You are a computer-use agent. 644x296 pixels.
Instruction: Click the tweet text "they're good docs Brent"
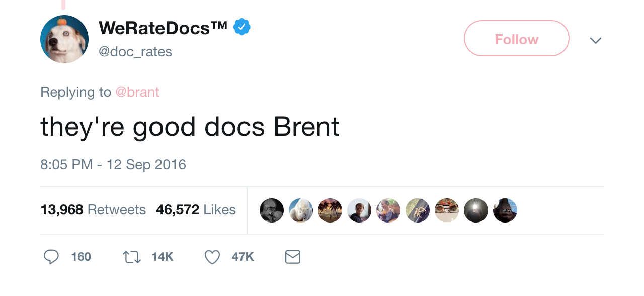[190, 128]
